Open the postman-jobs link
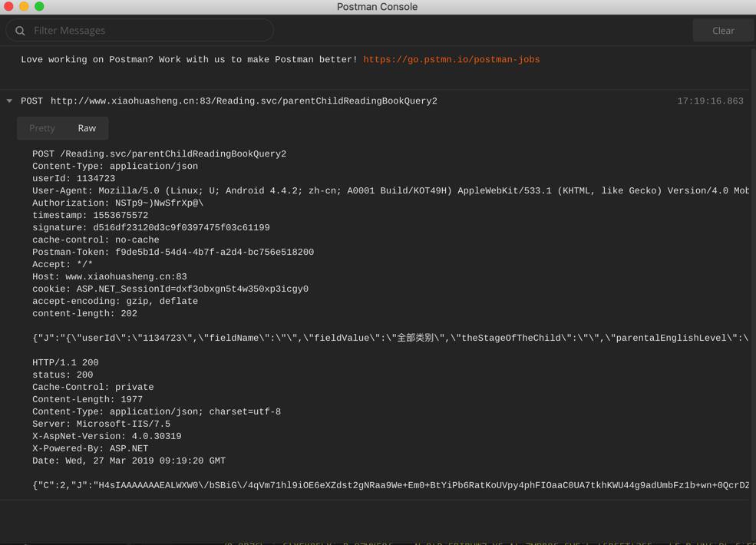The image size is (756, 545). pos(451,59)
